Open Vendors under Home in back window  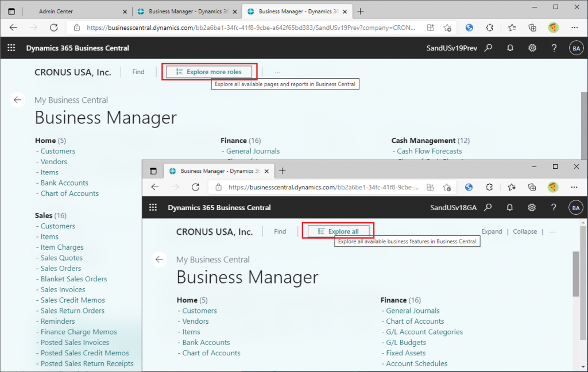53,162
